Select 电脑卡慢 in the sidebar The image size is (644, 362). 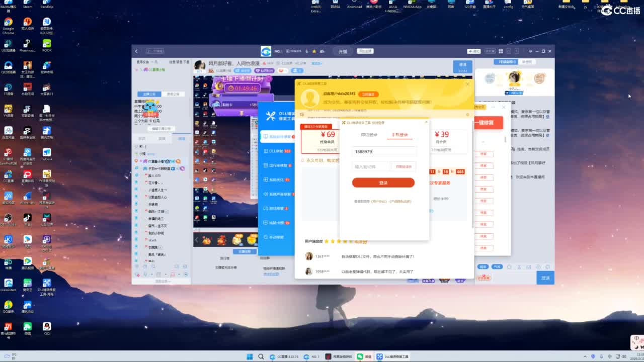[x=277, y=223]
